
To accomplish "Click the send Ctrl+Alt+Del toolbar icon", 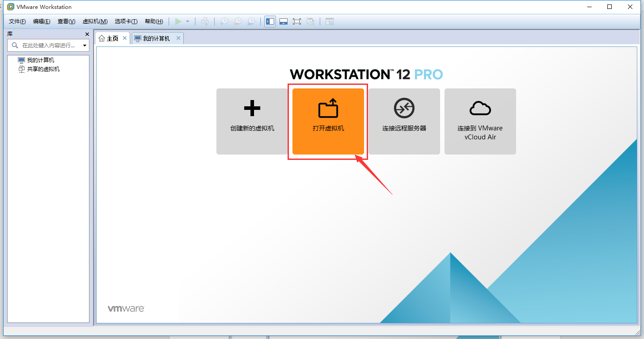I will (x=205, y=21).
